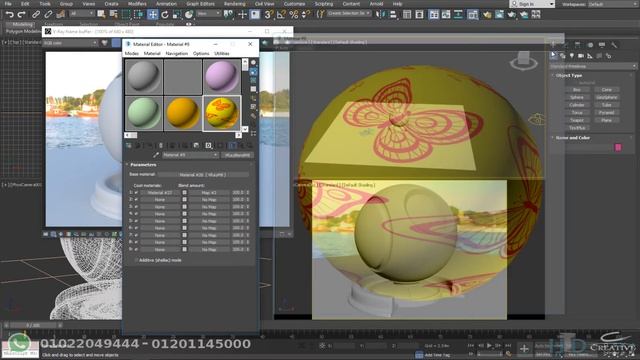Click the Align tool icon
This screenshot has width=640, height=360.
click(393, 14)
